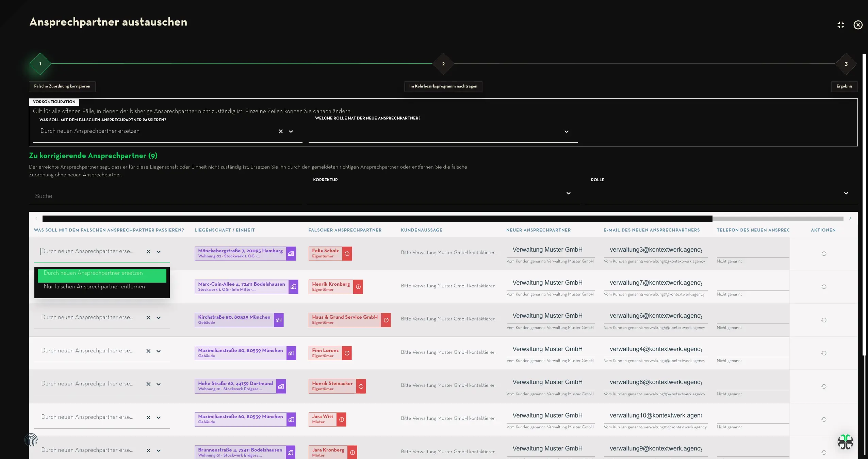The height and width of the screenshot is (459, 868).
Task: Open building icon for Kirchstraße 50 München
Action: pos(279,320)
